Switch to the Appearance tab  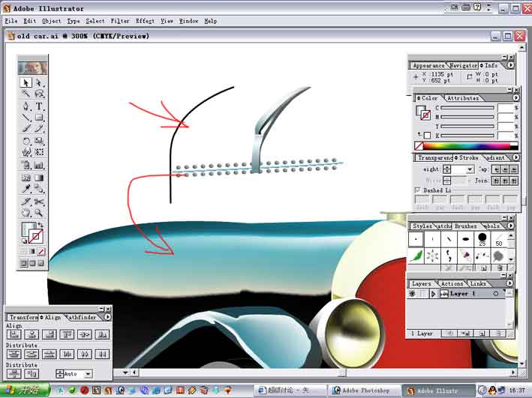428,65
